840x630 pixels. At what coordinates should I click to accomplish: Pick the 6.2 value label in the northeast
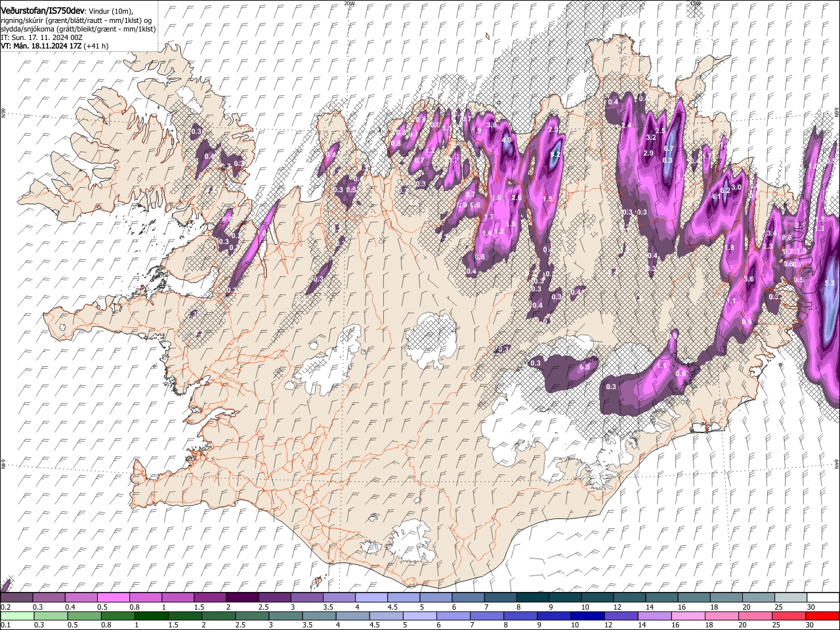[725, 190]
